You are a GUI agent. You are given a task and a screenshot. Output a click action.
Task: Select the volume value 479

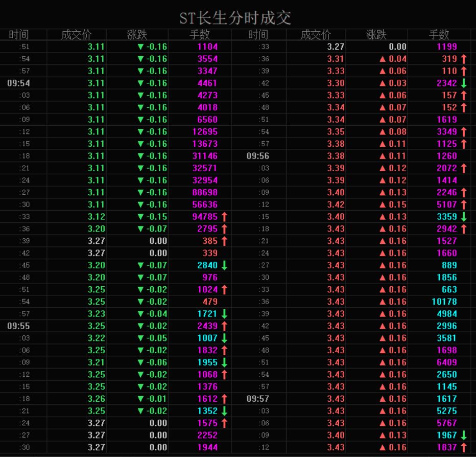(210, 302)
